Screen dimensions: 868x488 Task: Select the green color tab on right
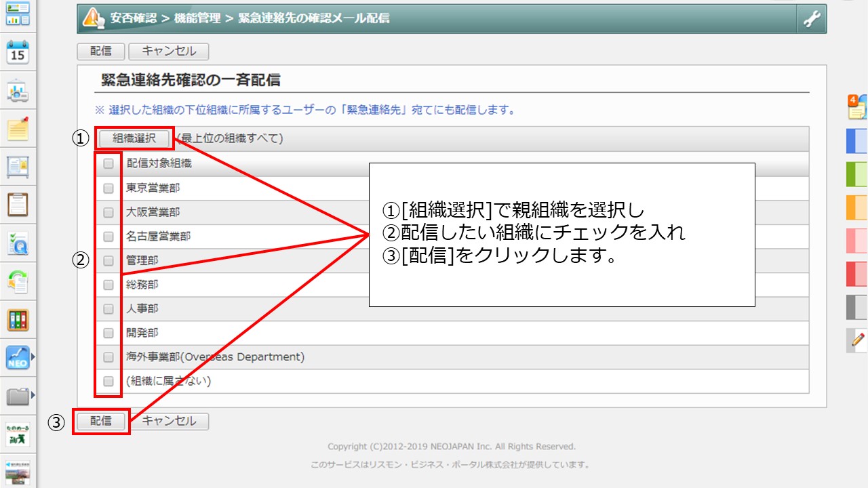(857, 174)
